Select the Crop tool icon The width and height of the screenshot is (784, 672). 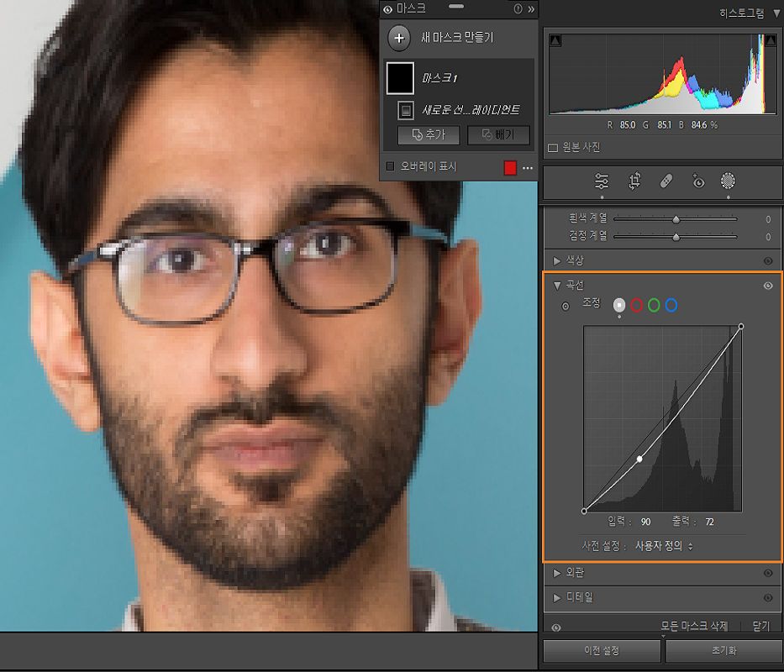pyautogui.click(x=634, y=181)
